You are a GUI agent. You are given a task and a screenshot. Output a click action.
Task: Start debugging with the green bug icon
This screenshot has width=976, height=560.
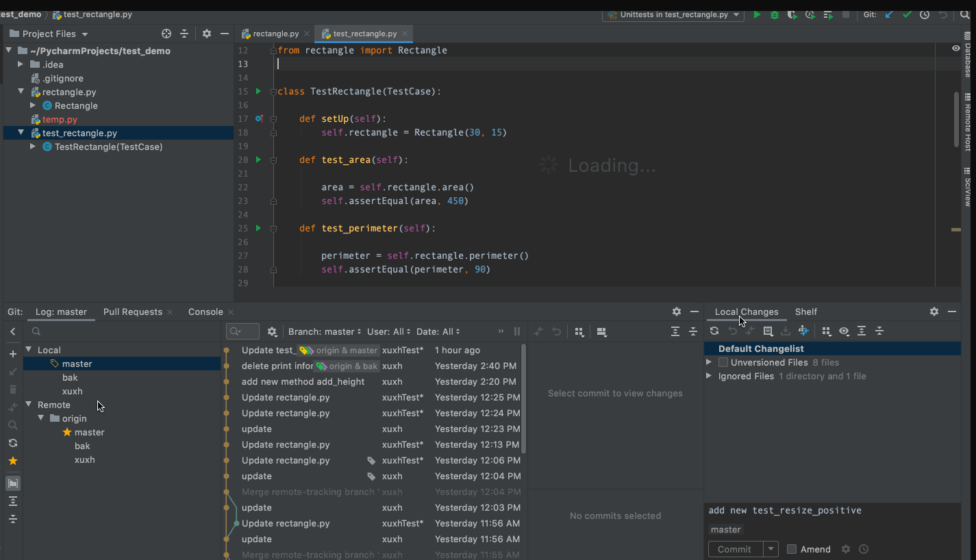(x=775, y=14)
